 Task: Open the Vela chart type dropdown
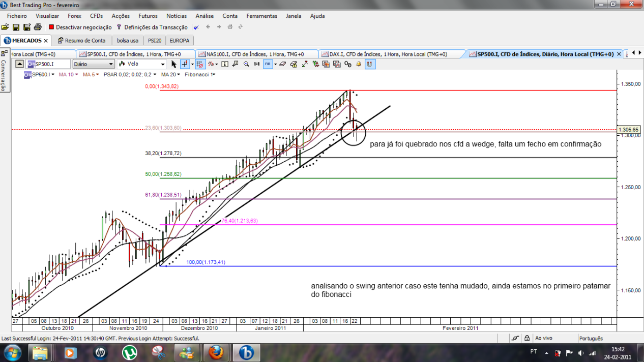142,64
